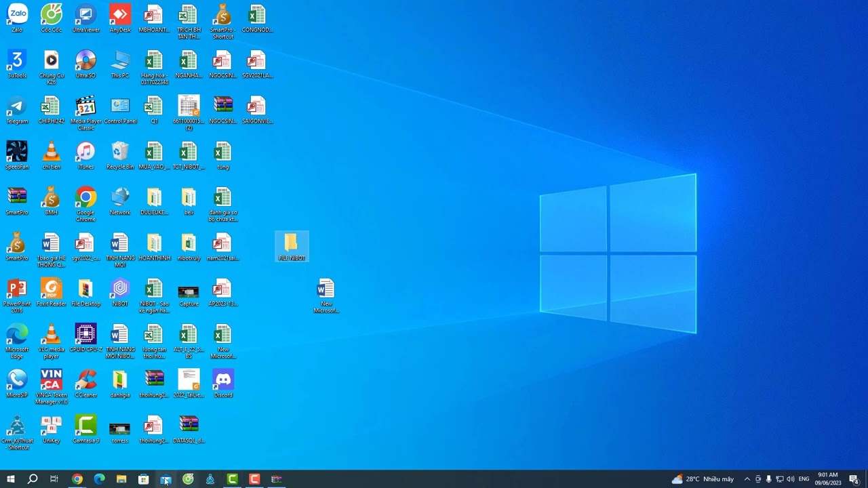Image resolution: width=868 pixels, height=488 pixels.
Task: Select the Discord desktop shortcut
Action: [x=223, y=383]
